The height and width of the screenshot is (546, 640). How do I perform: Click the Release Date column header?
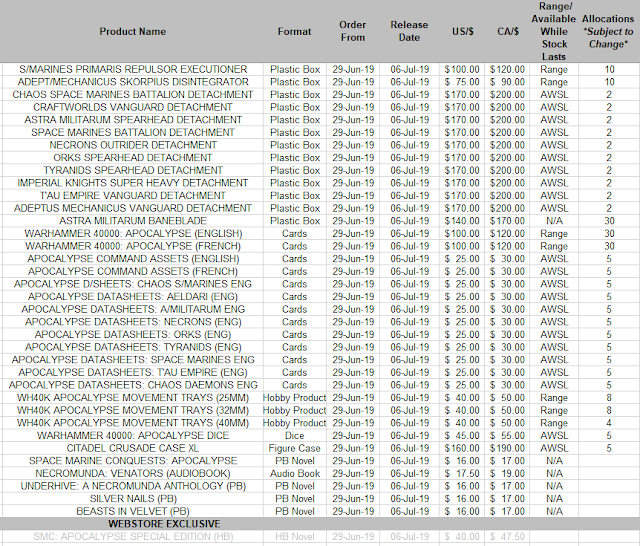(x=409, y=31)
